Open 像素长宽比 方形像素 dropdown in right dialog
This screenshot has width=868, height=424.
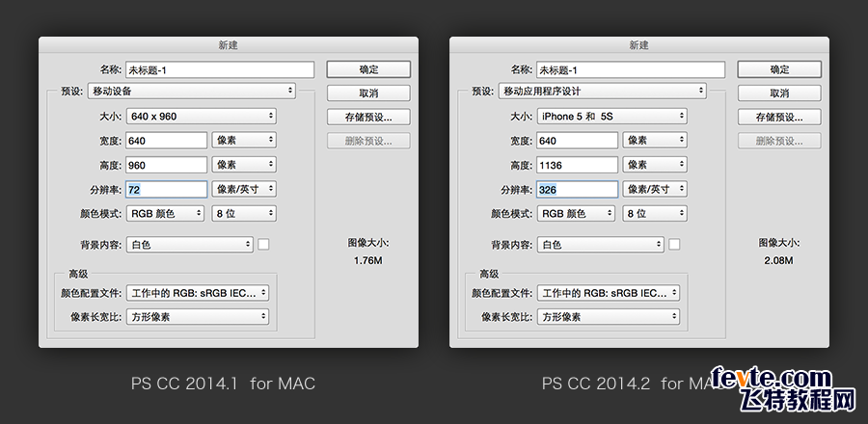click(x=609, y=317)
